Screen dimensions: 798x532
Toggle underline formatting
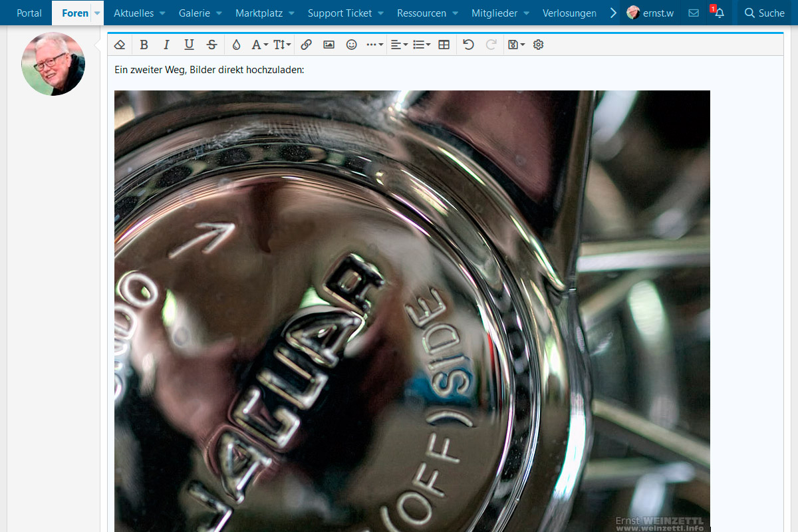pos(189,45)
